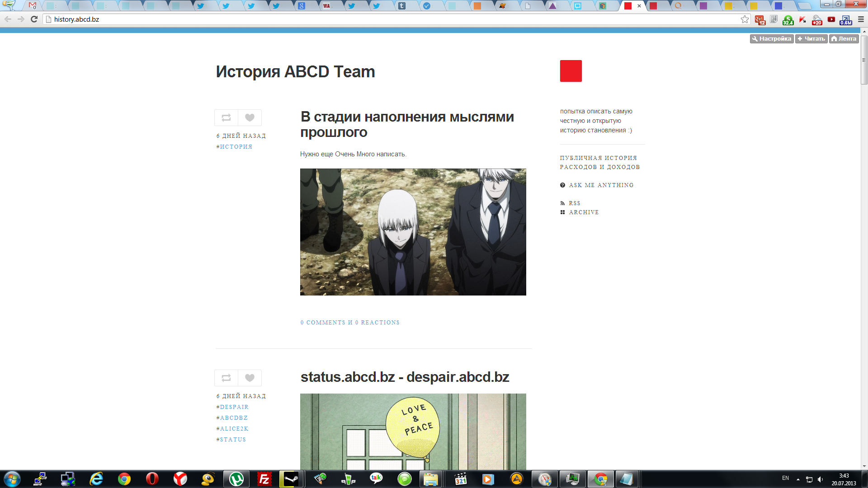Open the Лента dashboard button
The height and width of the screenshot is (488, 868).
844,39
